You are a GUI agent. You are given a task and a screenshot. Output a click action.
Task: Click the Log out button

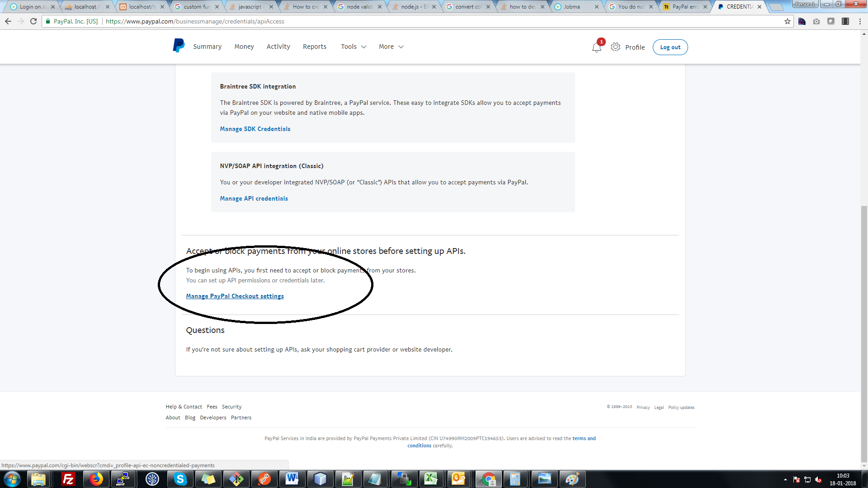coord(670,47)
